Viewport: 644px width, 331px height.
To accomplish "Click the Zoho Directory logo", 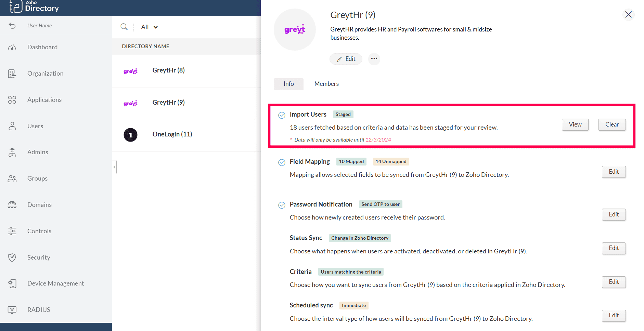I will click(34, 6).
